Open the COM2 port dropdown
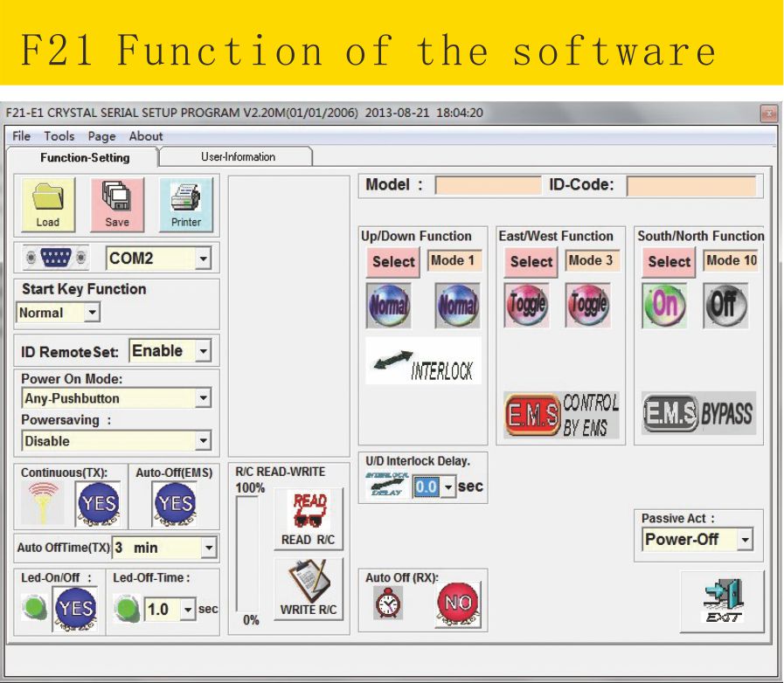Image resolution: width=784 pixels, height=683 pixels. 203,259
